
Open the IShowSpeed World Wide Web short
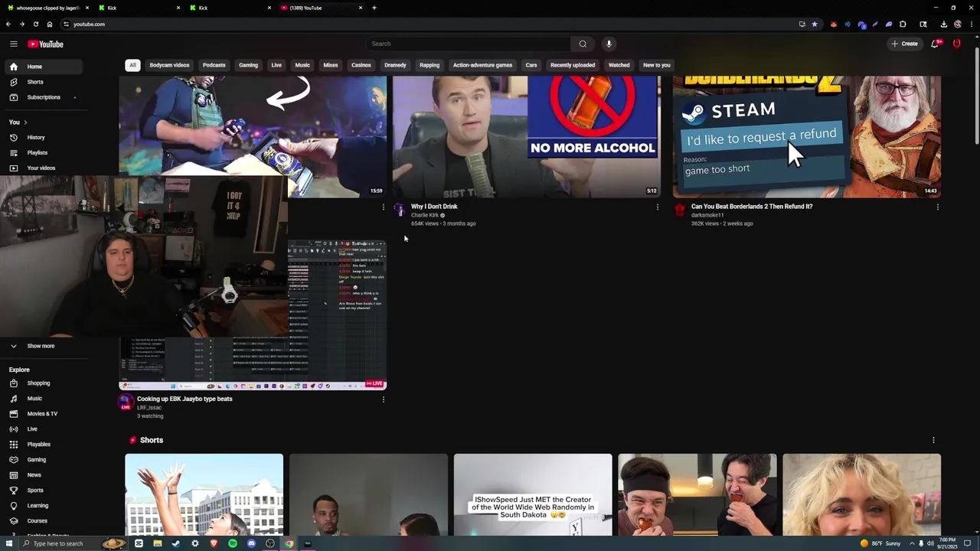(x=533, y=495)
